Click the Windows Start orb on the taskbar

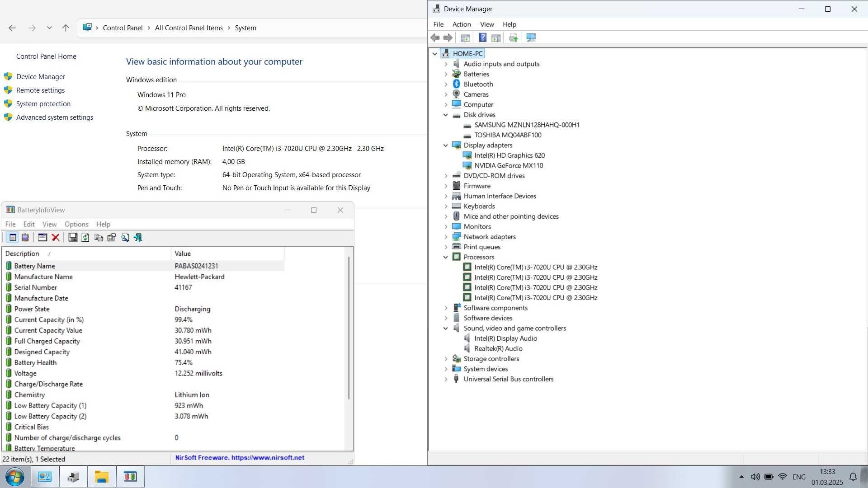15,477
